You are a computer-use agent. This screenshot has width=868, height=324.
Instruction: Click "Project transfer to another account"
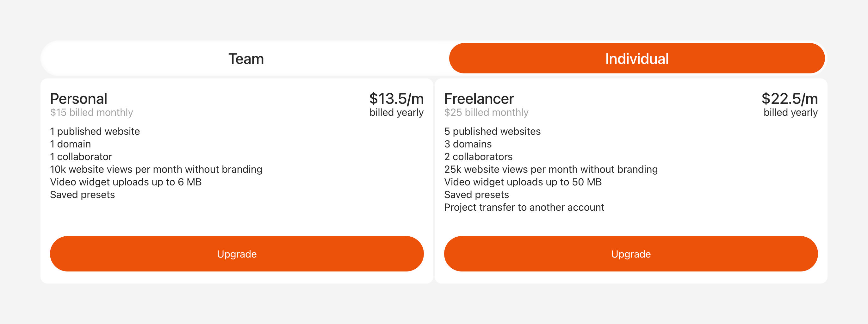(524, 207)
